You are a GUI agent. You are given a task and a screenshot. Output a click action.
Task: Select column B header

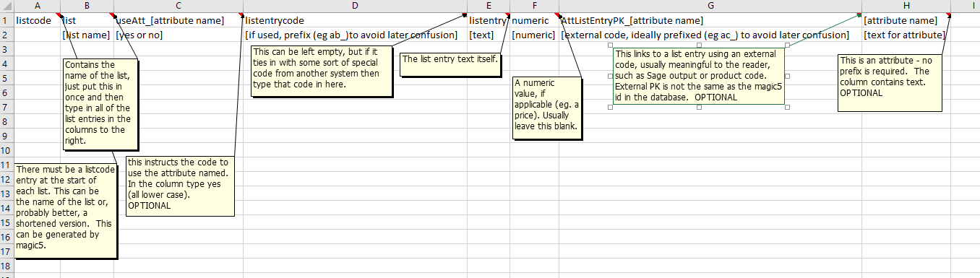pos(87,6)
